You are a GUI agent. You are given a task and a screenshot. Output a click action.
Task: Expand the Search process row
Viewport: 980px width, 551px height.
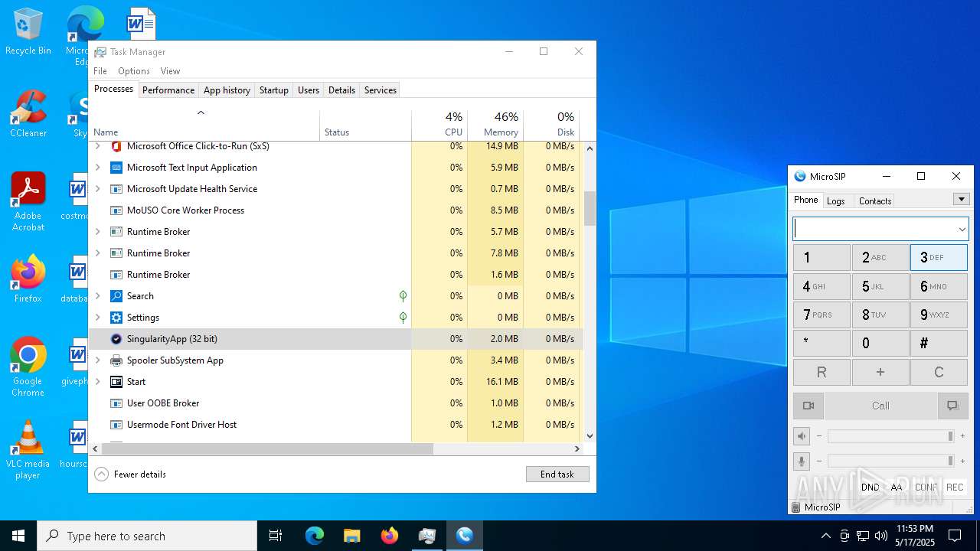coord(97,296)
